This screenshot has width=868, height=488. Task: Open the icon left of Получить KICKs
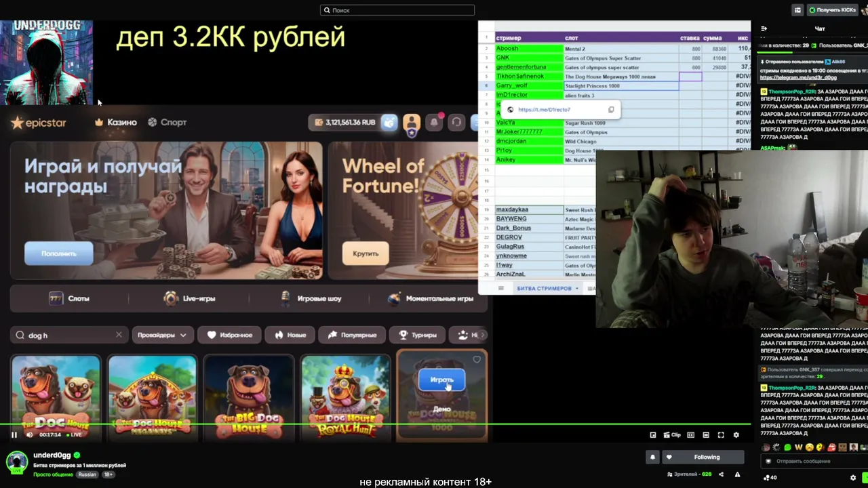click(797, 10)
